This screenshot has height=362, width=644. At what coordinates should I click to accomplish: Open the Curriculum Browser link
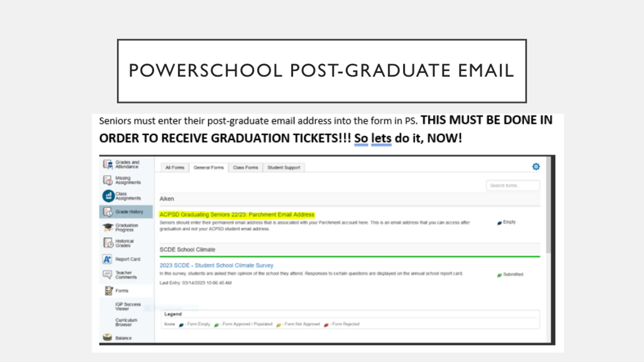[126, 322]
